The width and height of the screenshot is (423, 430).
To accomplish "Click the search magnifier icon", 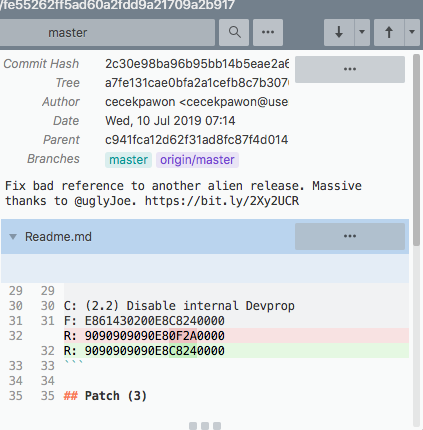I will click(234, 32).
